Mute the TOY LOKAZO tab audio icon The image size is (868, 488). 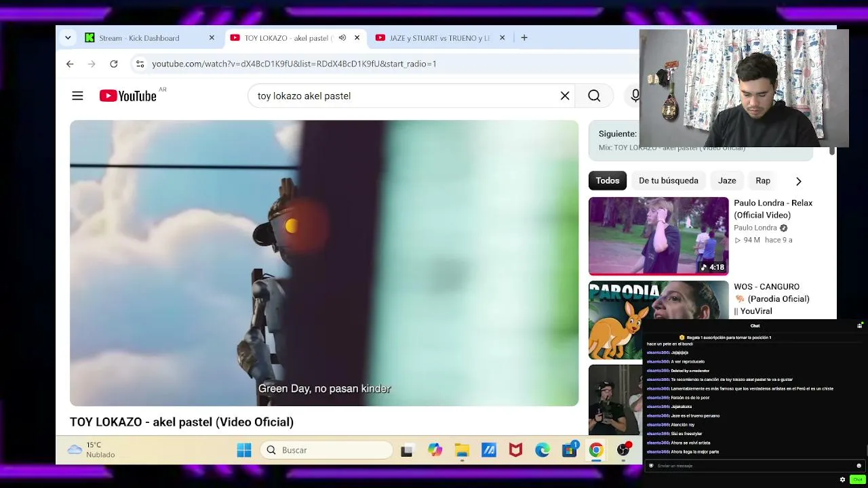tap(342, 38)
